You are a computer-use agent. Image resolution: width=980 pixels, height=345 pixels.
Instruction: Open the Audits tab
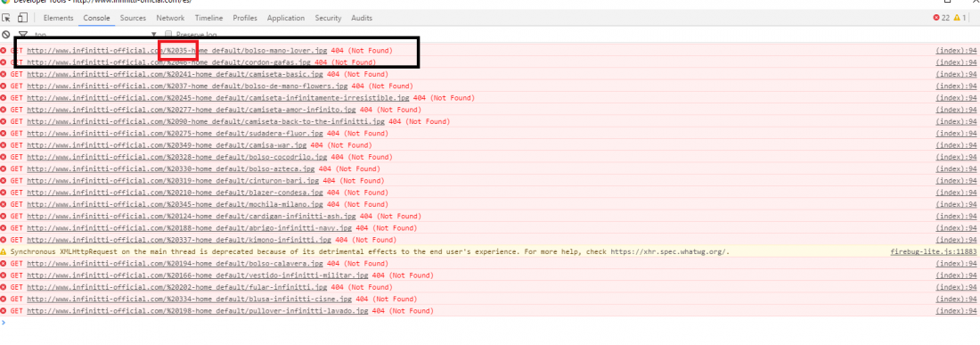pyautogui.click(x=362, y=18)
